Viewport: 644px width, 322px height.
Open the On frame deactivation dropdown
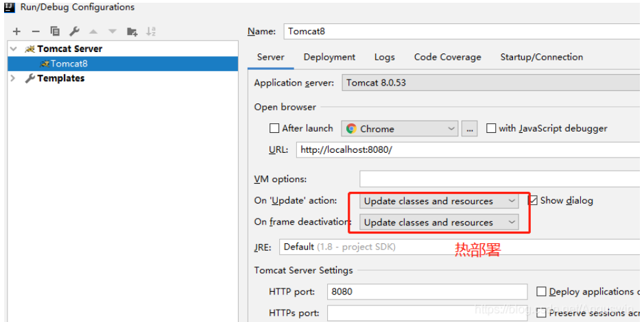tap(439, 223)
